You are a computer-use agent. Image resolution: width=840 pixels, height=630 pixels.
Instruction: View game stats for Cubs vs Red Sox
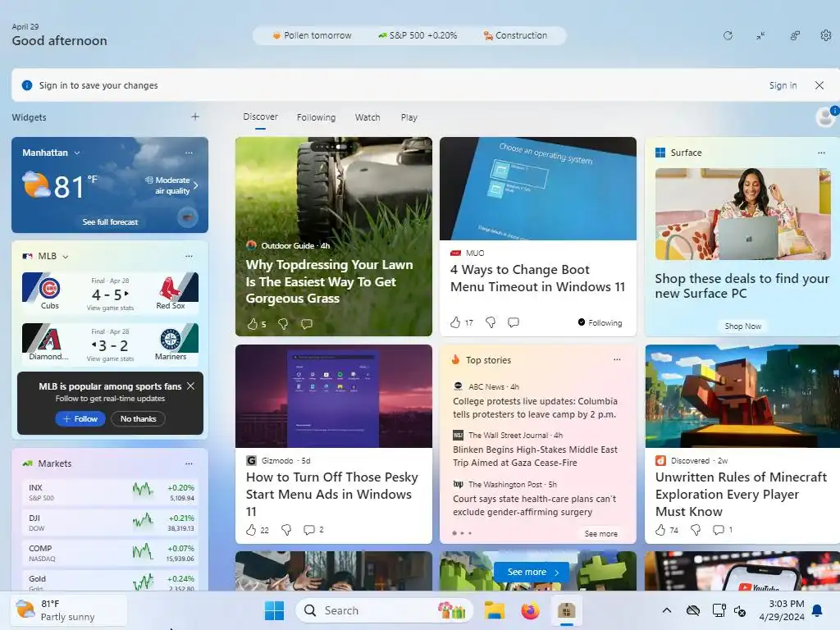[110, 308]
